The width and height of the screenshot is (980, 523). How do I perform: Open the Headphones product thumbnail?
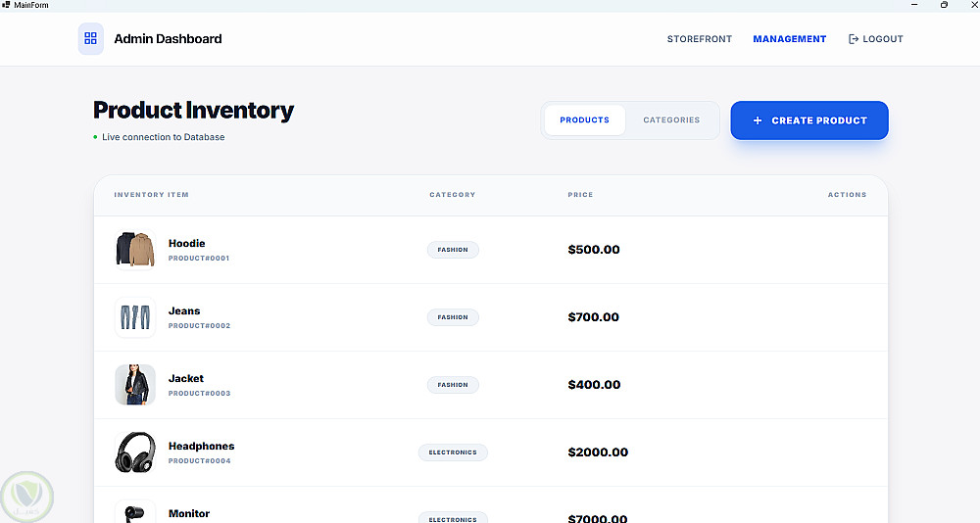coord(135,452)
